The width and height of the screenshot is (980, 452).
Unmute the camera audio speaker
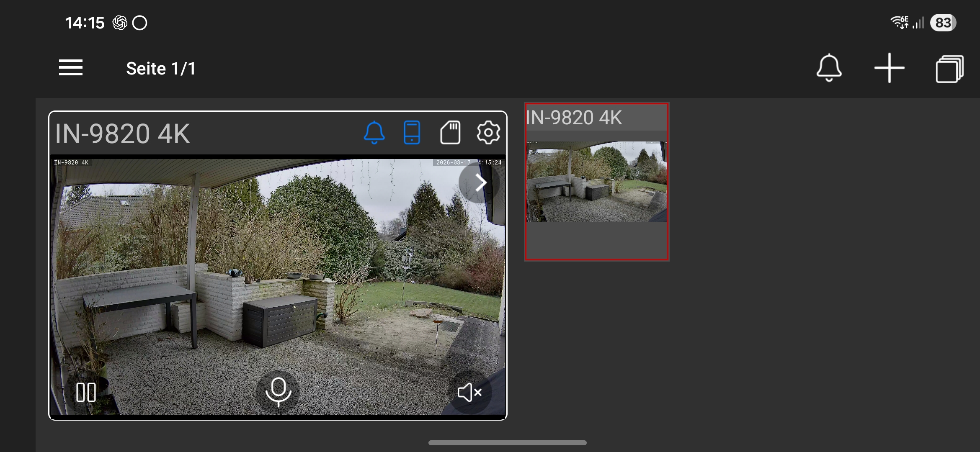click(469, 392)
